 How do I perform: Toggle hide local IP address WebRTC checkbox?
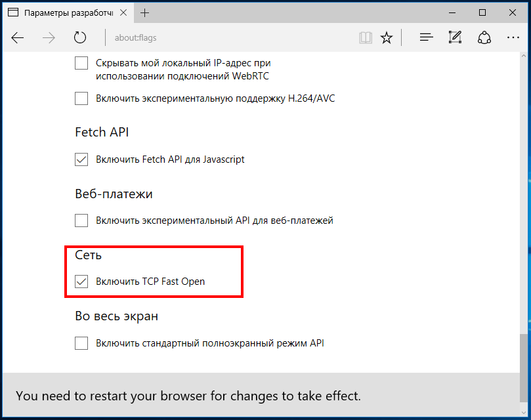81,63
